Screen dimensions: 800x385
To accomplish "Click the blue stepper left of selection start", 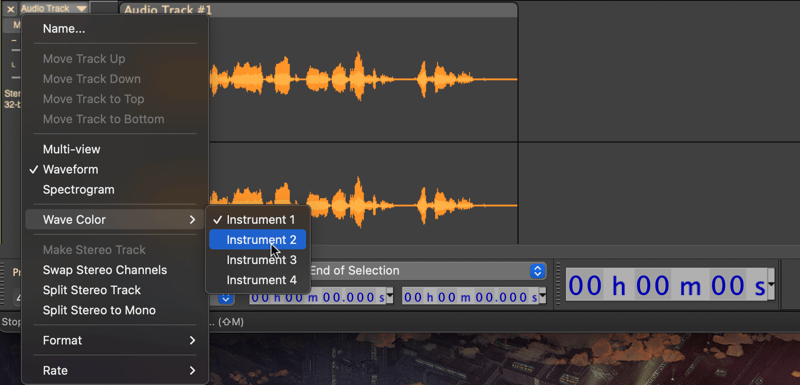I will (x=226, y=298).
